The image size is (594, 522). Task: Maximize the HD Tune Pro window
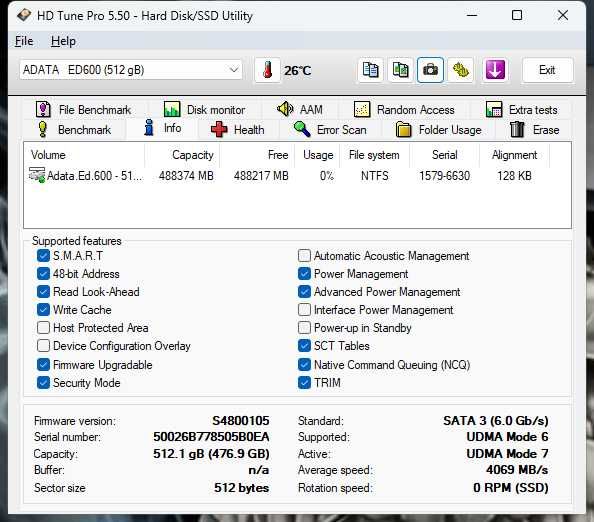point(517,15)
